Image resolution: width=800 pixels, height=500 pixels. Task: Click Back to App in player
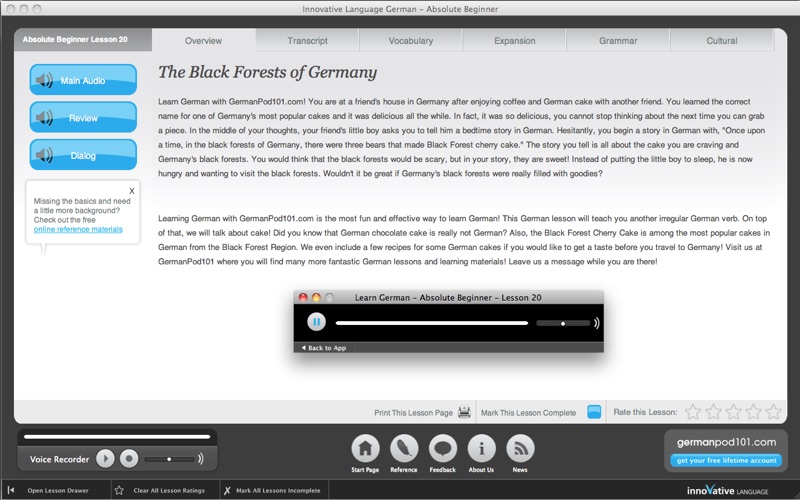323,348
